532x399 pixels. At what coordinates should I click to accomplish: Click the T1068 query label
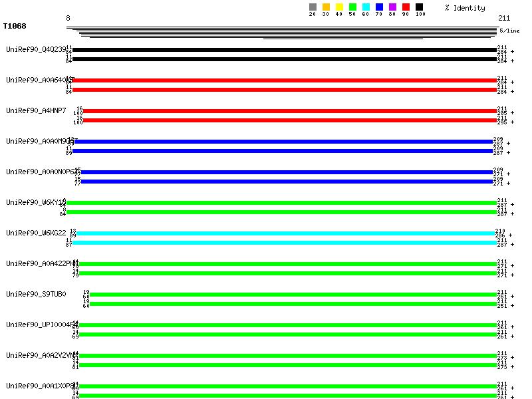15,27
